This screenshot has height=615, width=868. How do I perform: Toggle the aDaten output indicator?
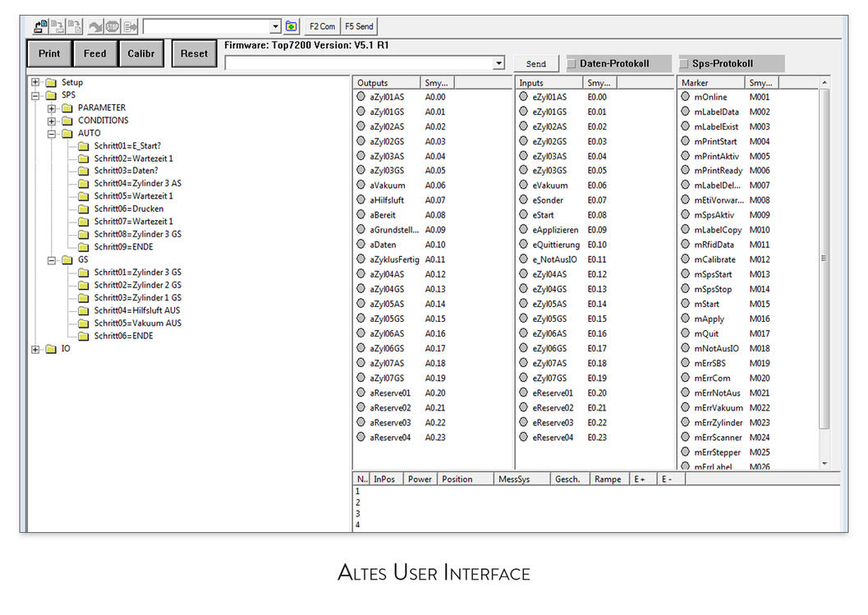tap(361, 244)
